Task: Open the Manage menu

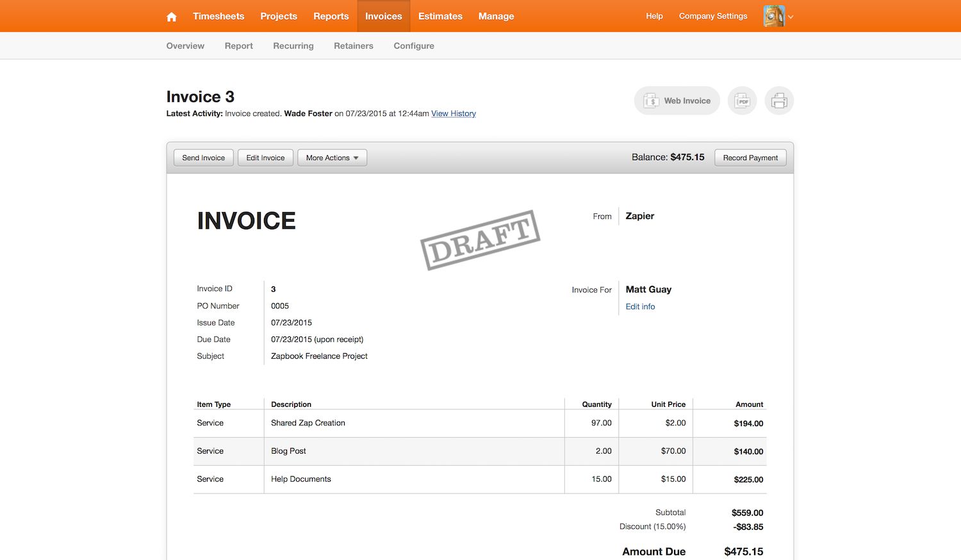Action: [x=496, y=16]
